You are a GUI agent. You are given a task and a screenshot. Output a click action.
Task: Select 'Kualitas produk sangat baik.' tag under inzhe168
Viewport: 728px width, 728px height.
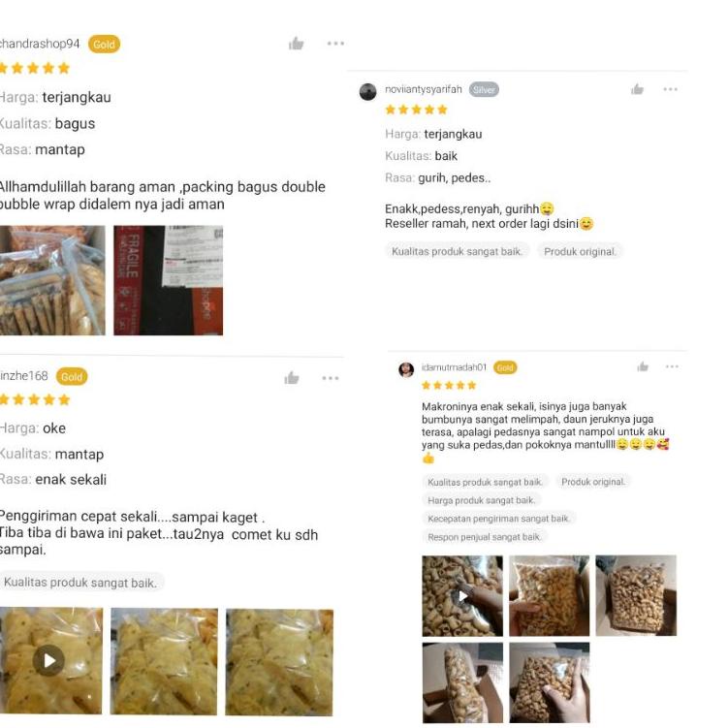click(79, 583)
